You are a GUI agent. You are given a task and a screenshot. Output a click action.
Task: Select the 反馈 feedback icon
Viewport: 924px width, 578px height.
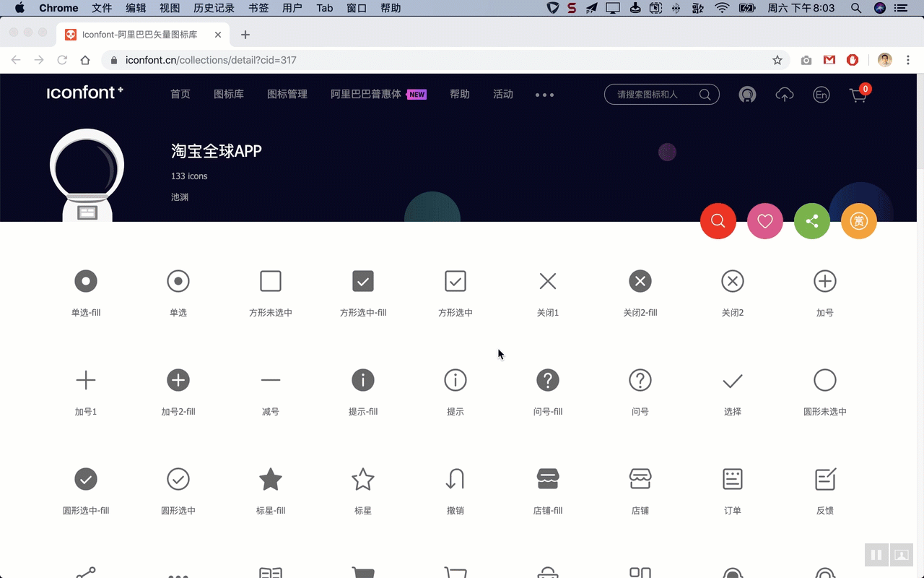(x=825, y=479)
